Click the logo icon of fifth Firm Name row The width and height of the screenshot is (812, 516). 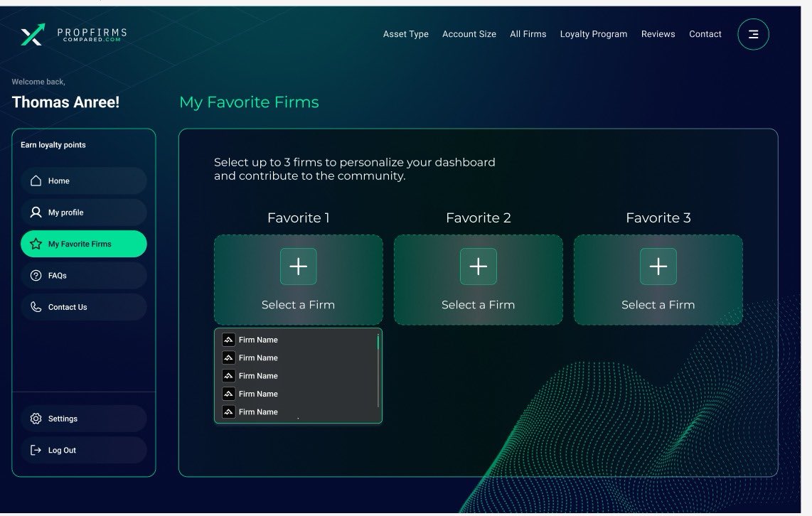pyautogui.click(x=228, y=412)
